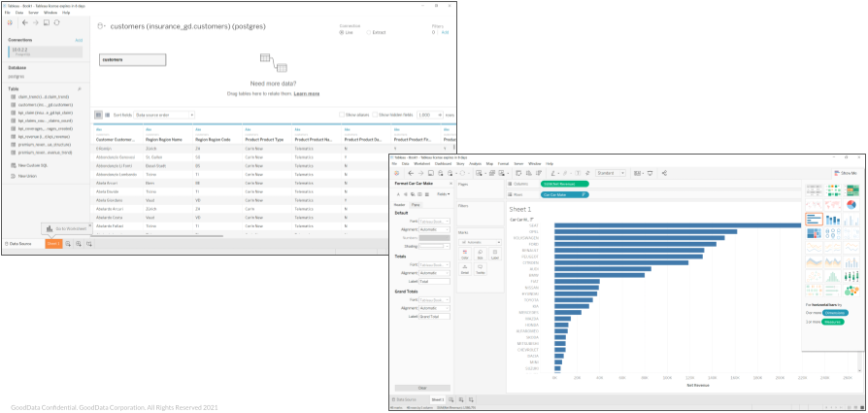Open File menu in data source window

click(x=7, y=13)
